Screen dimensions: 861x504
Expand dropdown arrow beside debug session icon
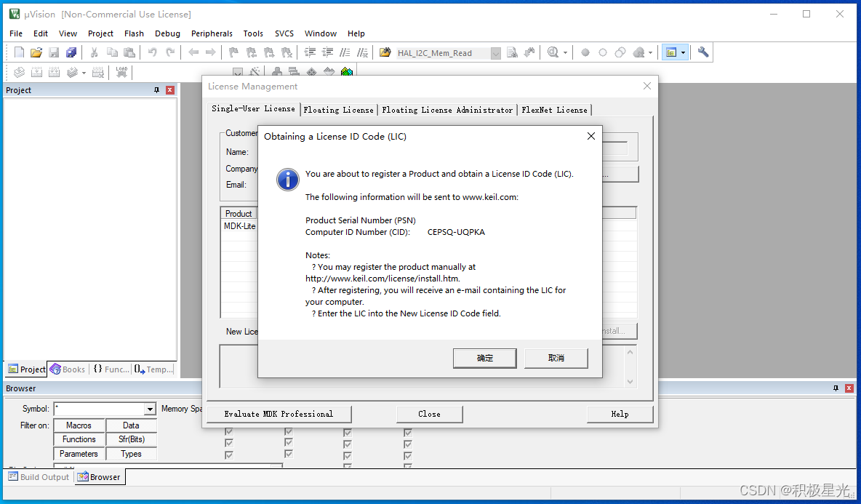[x=564, y=52]
